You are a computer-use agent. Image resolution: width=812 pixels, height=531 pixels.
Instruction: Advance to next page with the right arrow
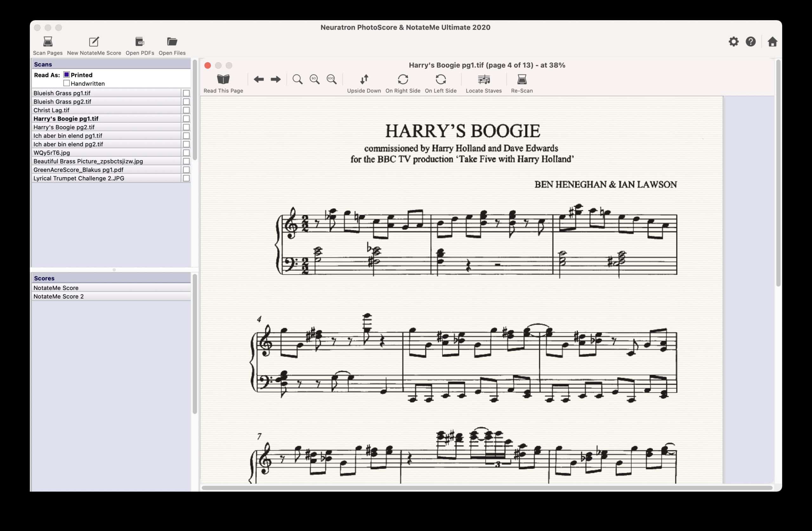(x=275, y=79)
